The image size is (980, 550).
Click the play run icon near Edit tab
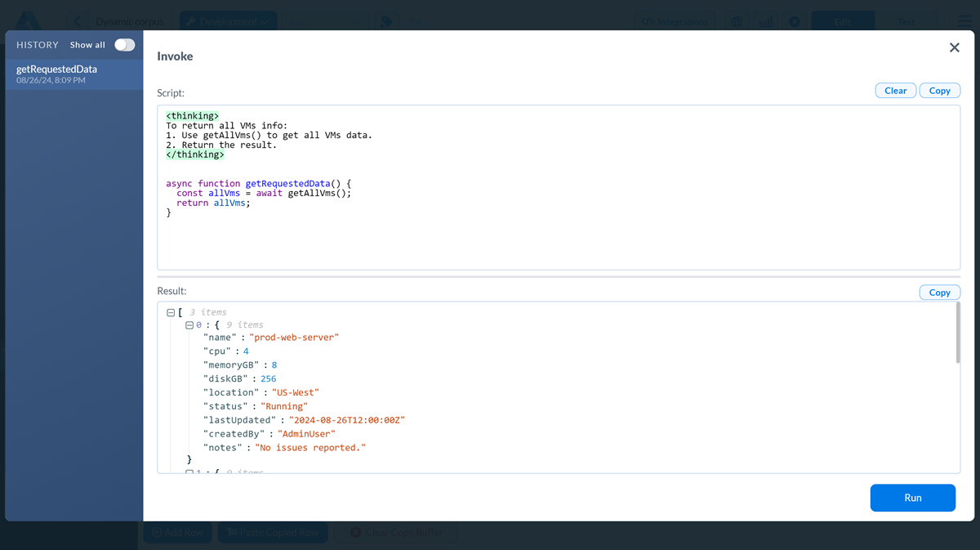[794, 21]
